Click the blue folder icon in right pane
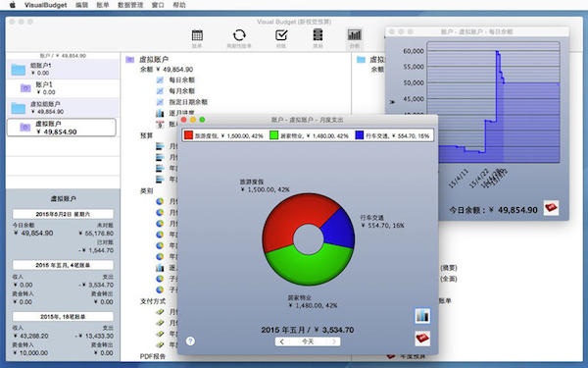 tap(361, 59)
